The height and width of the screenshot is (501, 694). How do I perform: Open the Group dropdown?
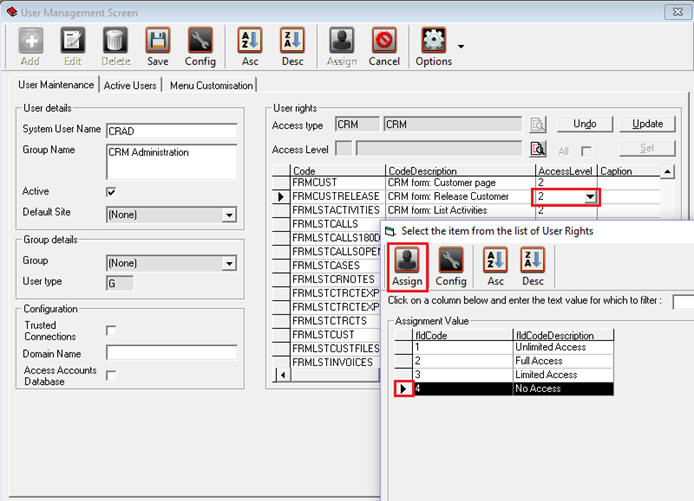[229, 263]
